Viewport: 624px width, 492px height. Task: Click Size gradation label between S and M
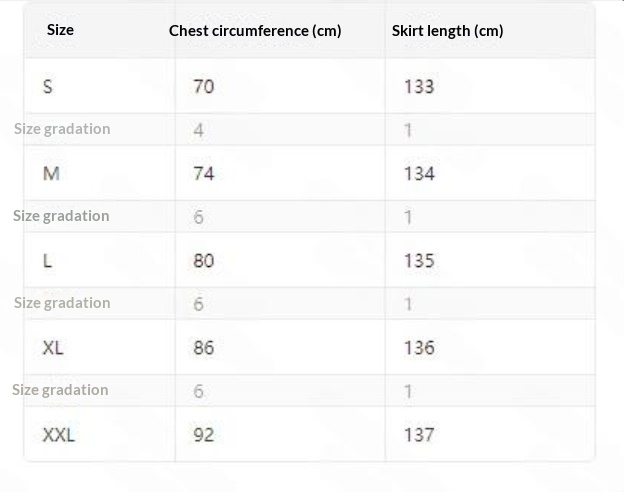(62, 129)
